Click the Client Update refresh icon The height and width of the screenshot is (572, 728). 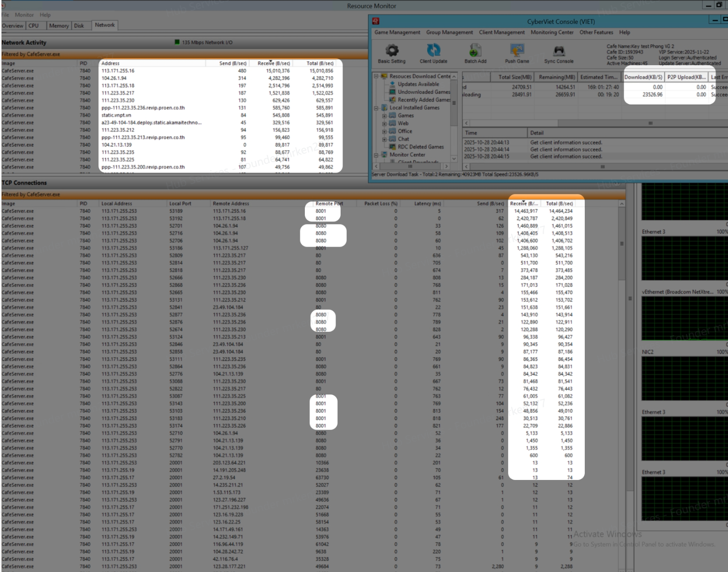tap(433, 51)
